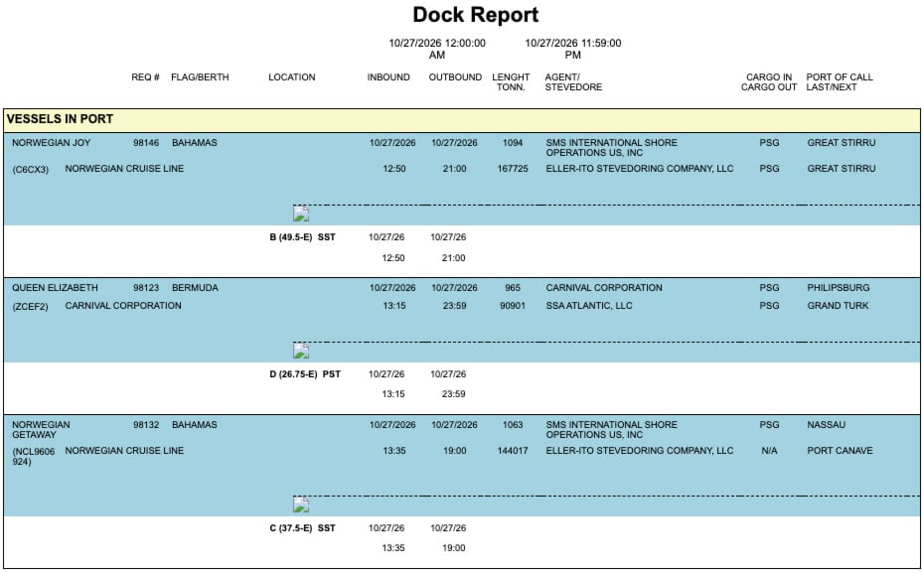
Task: Click tonnage value 167725
Action: [513, 169]
